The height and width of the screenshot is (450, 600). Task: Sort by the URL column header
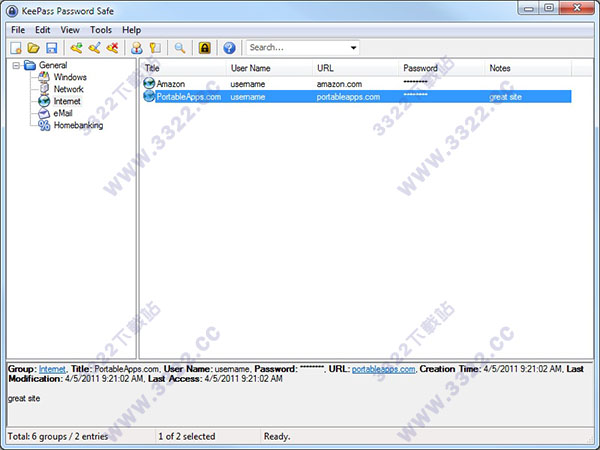click(355, 68)
